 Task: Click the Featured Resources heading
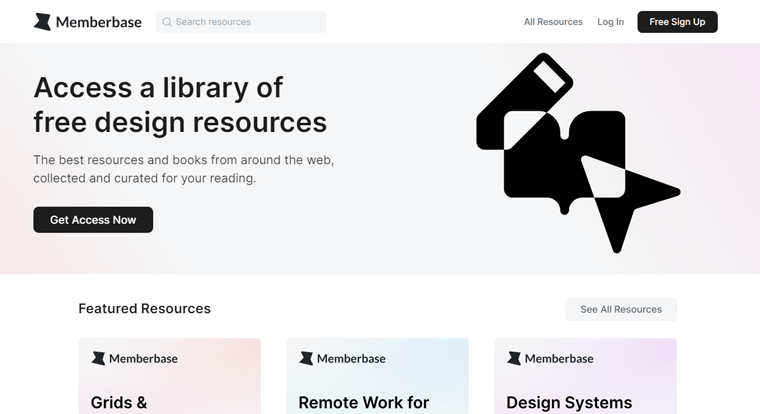tap(144, 309)
